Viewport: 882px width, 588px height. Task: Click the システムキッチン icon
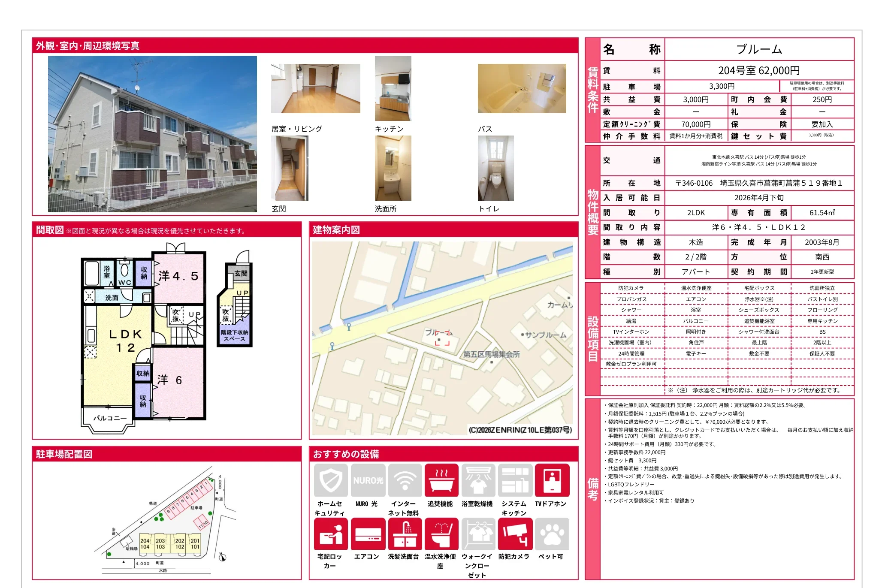tap(515, 480)
